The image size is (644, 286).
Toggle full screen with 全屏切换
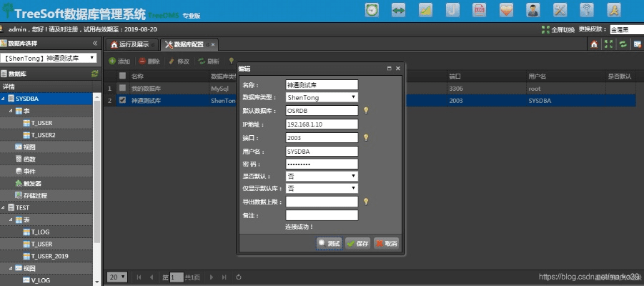pyautogui.click(x=558, y=29)
